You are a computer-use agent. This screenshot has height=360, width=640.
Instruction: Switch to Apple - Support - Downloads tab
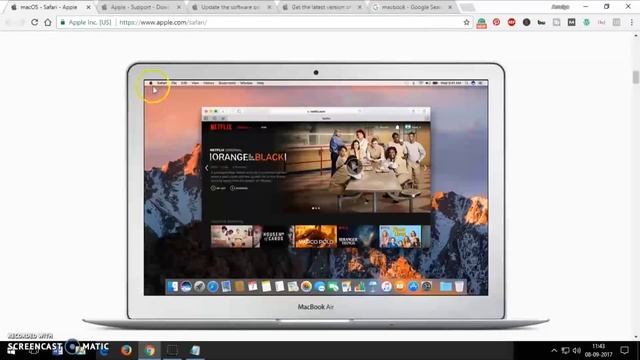pyautogui.click(x=140, y=7)
